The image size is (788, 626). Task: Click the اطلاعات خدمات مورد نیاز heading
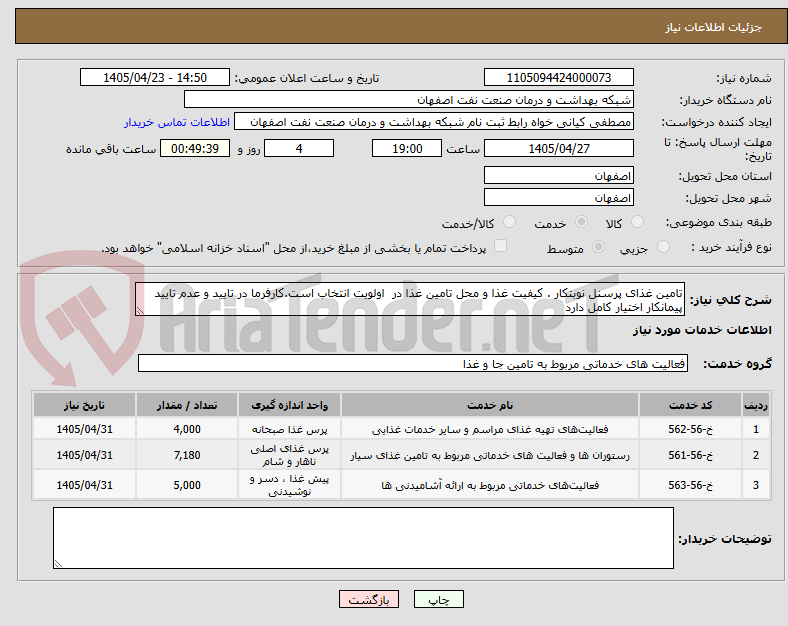coord(702,330)
